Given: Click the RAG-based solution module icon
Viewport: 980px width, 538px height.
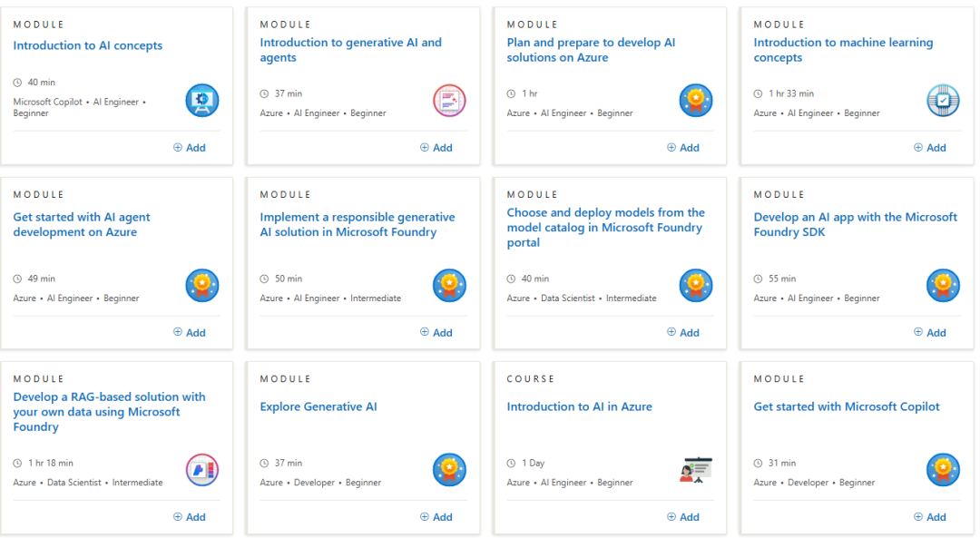Looking at the screenshot, I should pyautogui.click(x=201, y=470).
